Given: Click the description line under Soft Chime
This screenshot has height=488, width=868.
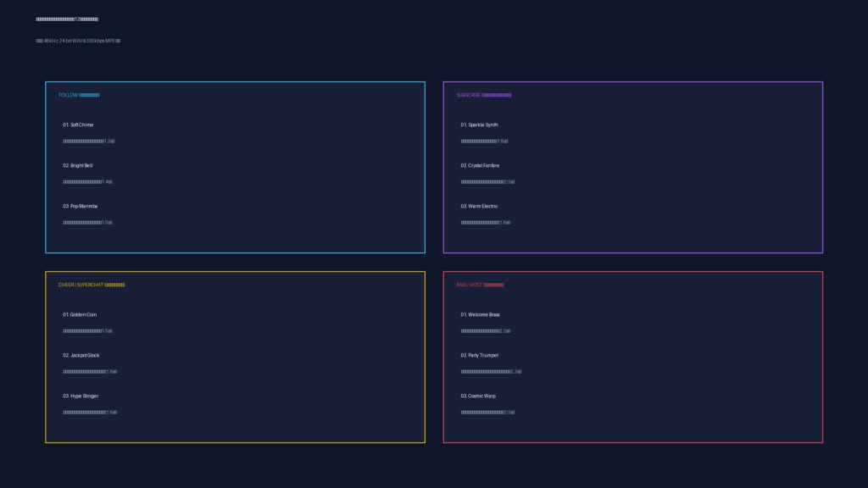Looking at the screenshot, I should coord(88,141).
